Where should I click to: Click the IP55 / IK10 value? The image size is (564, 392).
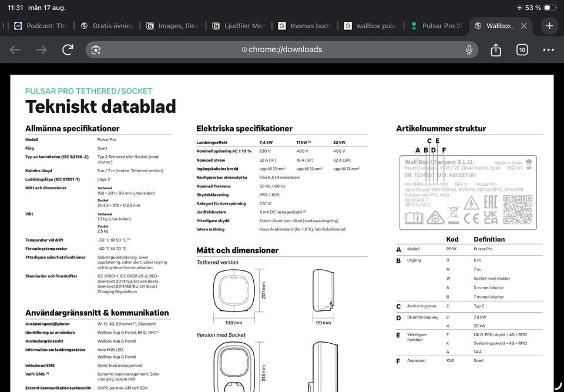point(269,195)
